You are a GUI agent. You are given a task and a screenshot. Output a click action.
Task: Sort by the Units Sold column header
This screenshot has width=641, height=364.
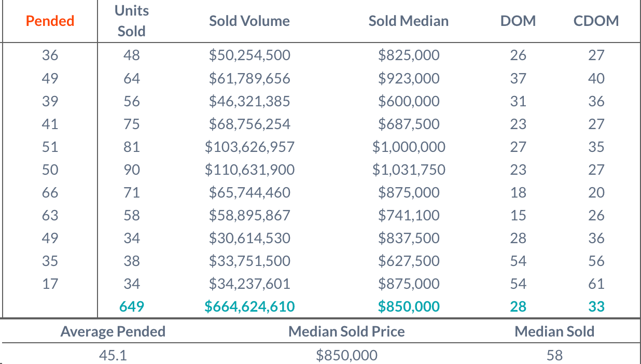[x=131, y=21]
